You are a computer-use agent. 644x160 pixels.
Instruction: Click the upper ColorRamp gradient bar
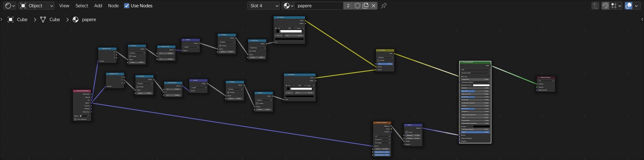coord(290,31)
